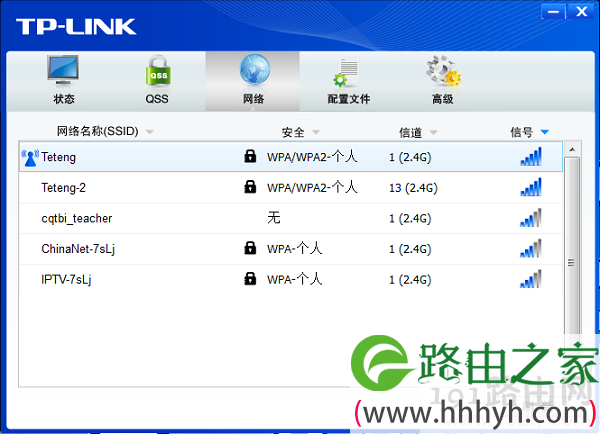Close the TP-LINK utility window
The image size is (600, 434).
(582, 11)
